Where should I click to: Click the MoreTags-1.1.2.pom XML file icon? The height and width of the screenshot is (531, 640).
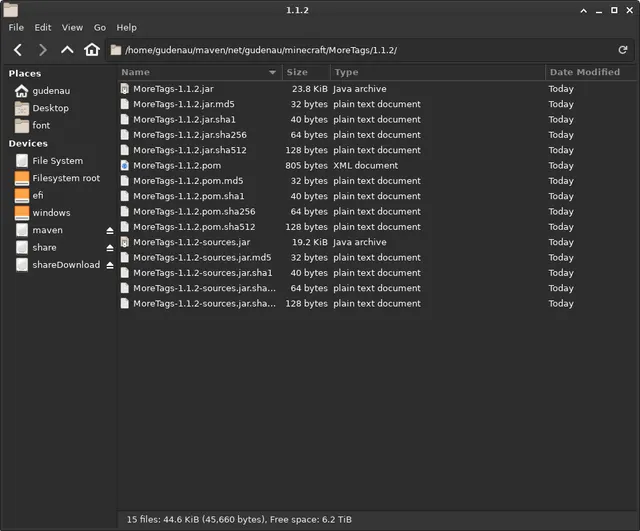click(x=125, y=165)
